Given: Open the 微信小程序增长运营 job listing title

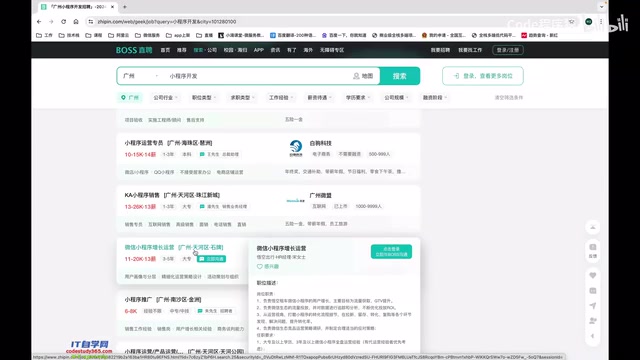Looking at the screenshot, I should coord(149,247).
